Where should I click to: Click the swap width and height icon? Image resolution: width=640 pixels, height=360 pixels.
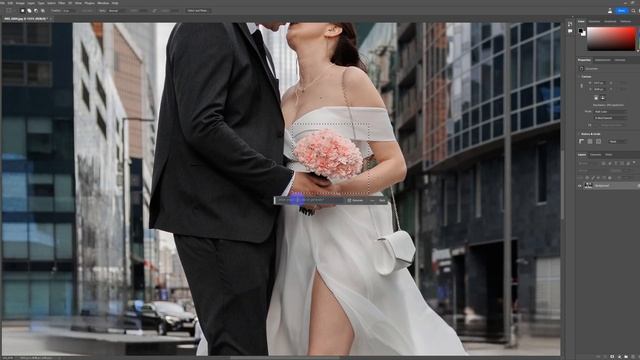(x=155, y=11)
